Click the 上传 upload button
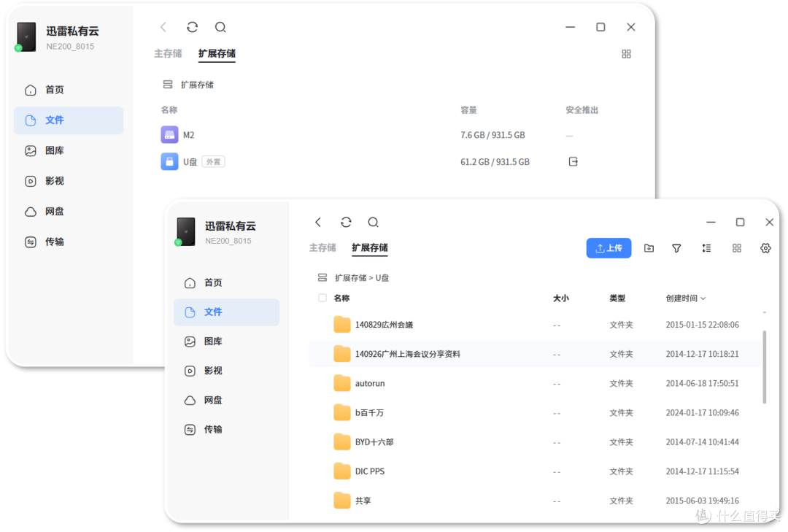Viewport: 788px width, 532px height. 609,248
